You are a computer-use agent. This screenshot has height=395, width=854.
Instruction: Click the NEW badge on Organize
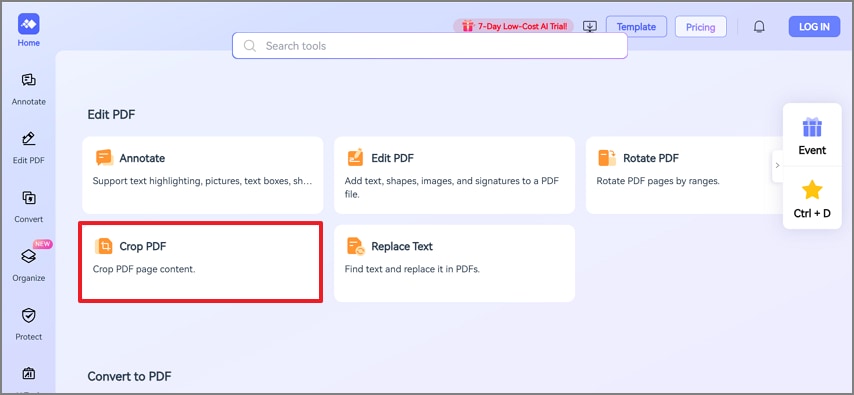click(x=42, y=244)
